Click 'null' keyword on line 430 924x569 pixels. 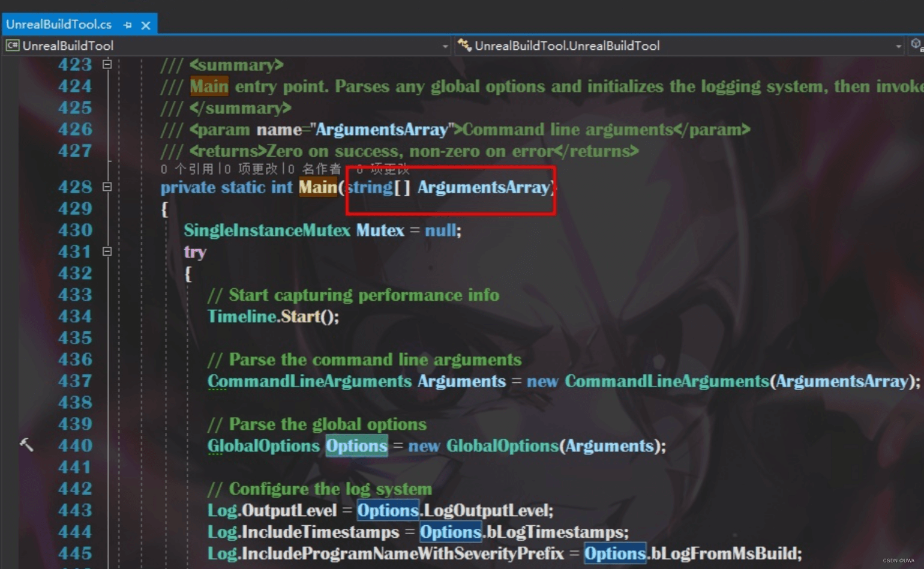[441, 230]
